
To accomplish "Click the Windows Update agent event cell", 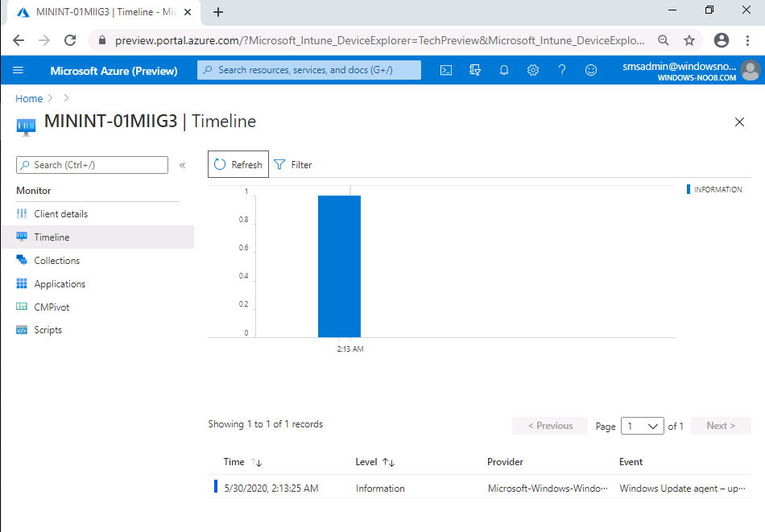I will tap(683, 488).
